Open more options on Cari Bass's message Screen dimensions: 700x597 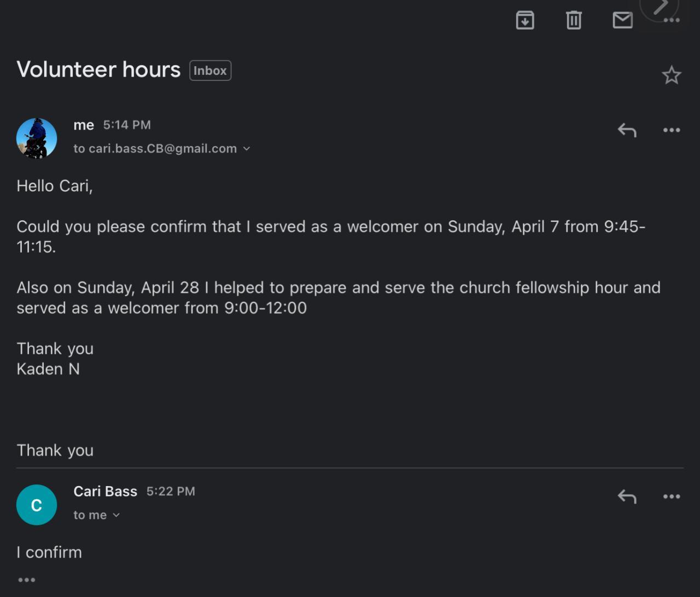(x=672, y=496)
